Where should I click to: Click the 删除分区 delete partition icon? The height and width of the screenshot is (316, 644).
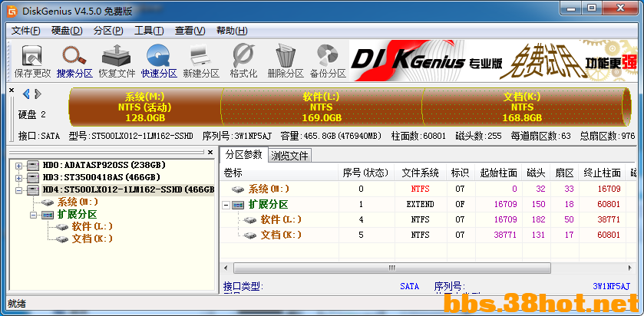click(x=286, y=56)
